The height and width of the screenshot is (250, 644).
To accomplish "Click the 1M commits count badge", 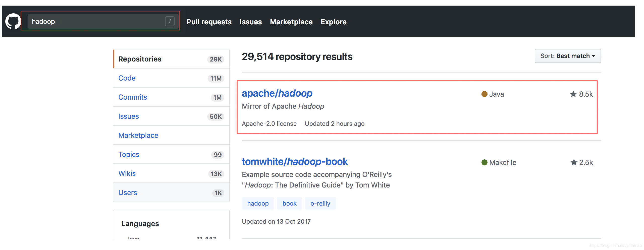I will (x=218, y=97).
